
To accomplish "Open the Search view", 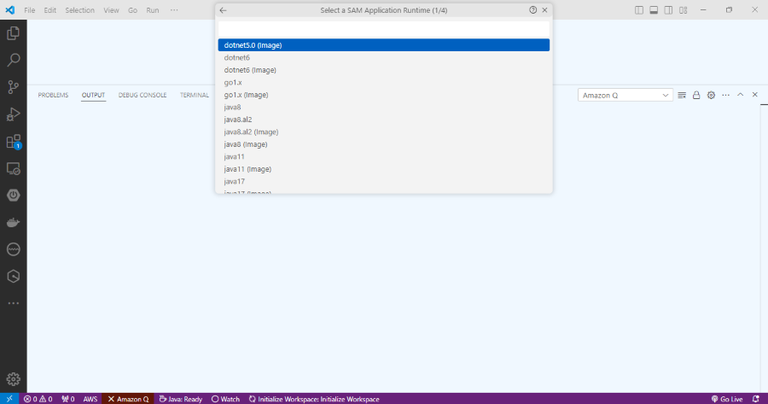I will click(13, 60).
